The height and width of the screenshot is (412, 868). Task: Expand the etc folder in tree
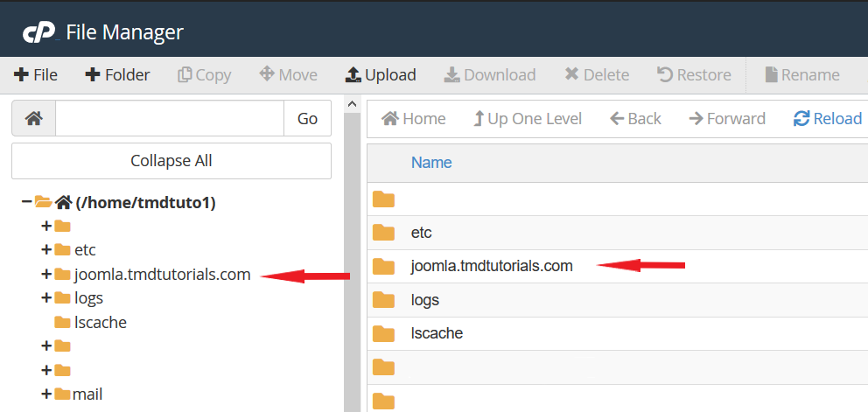tap(46, 250)
